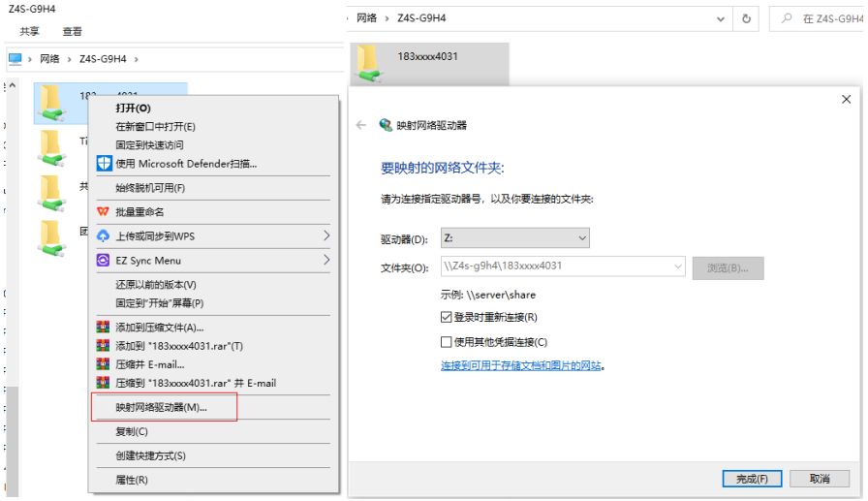Open link 连接到可用于存储文档和图片的网站
This screenshot has height=501, width=868.
point(521,365)
